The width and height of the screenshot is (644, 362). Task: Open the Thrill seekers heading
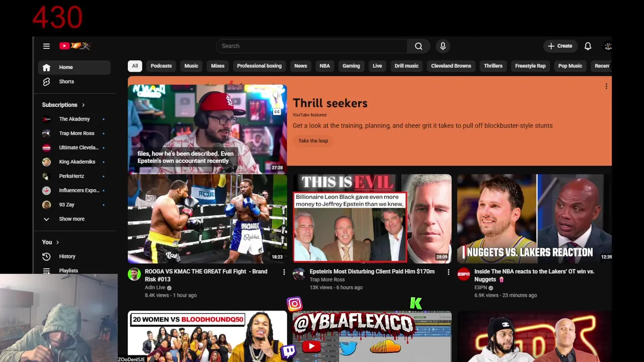click(x=330, y=103)
